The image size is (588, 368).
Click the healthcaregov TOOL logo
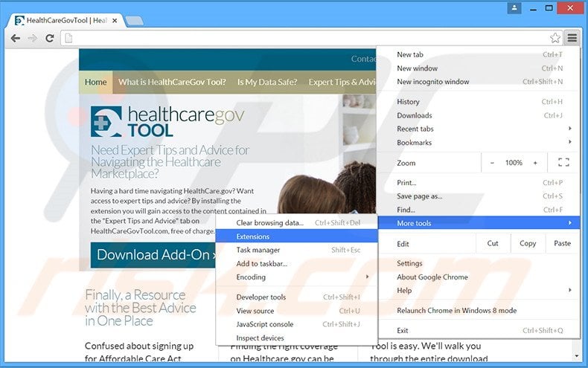167,121
